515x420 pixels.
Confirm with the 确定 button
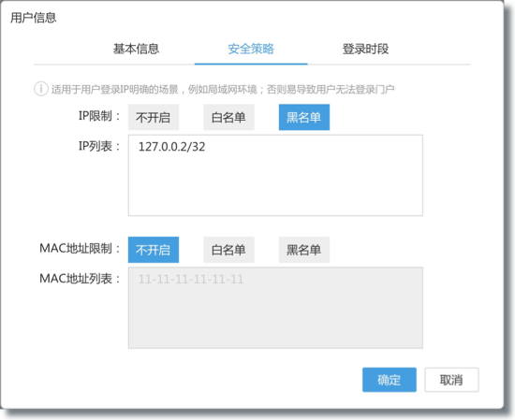click(390, 380)
